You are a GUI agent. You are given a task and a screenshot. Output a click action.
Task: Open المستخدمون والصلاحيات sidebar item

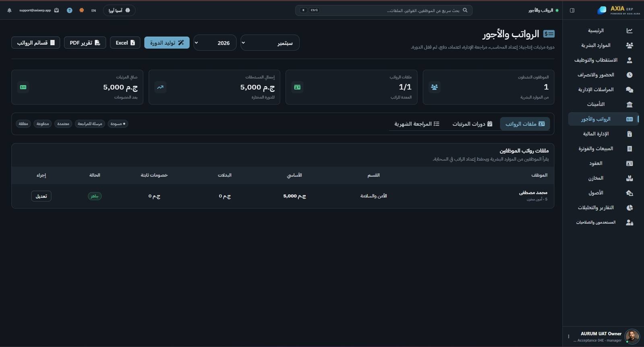coord(603,222)
